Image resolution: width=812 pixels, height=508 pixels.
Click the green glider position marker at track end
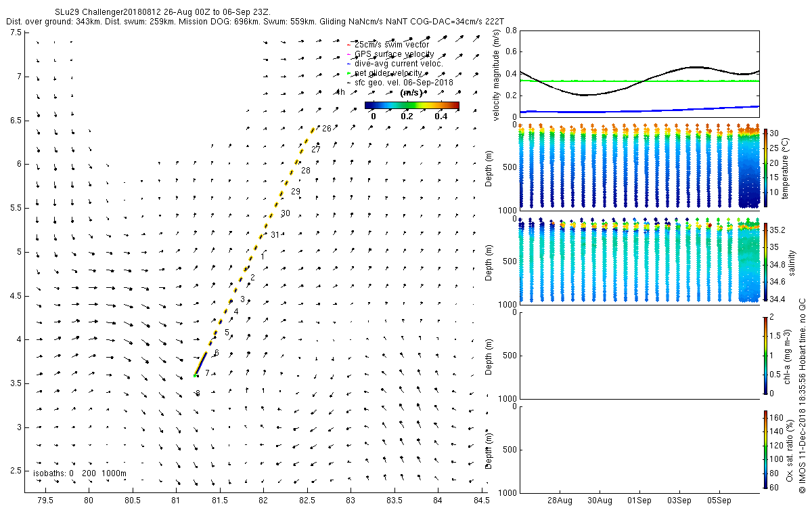195,375
